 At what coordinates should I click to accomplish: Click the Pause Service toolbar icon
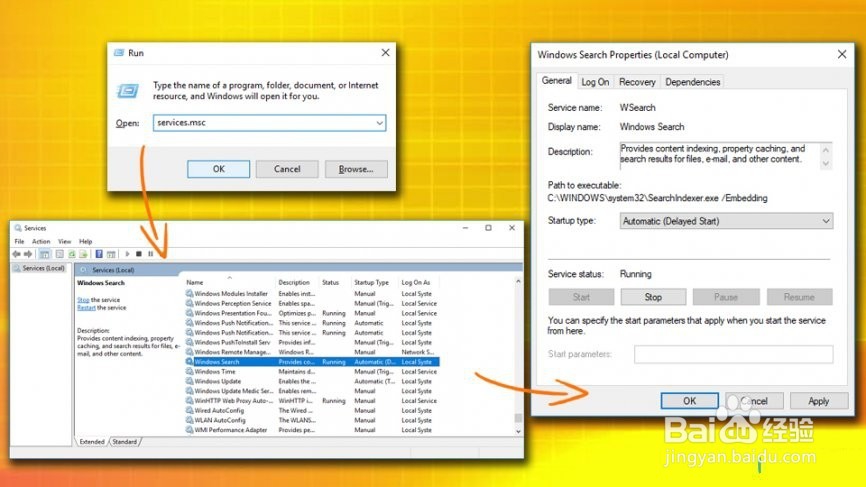pyautogui.click(x=151, y=254)
